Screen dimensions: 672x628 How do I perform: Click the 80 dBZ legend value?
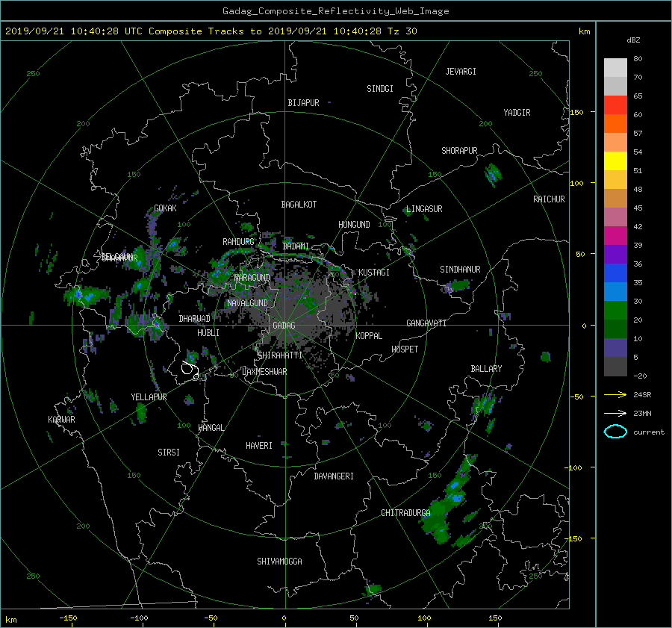click(x=638, y=59)
